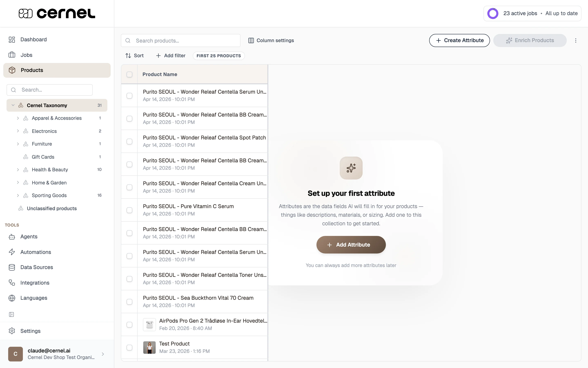Collapse the Cernel Taxonomy tree
Image resolution: width=588 pixels, height=368 pixels.
(13, 105)
